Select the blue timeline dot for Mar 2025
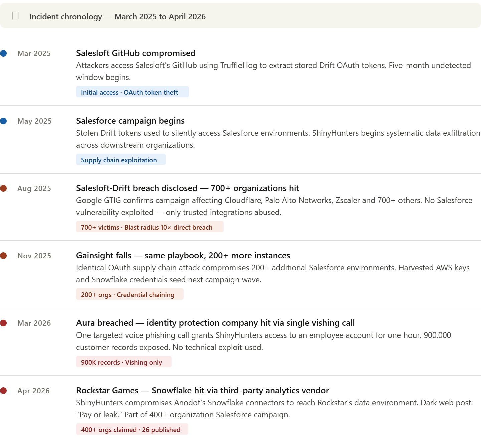This screenshot has height=448, width=481. tap(3, 53)
